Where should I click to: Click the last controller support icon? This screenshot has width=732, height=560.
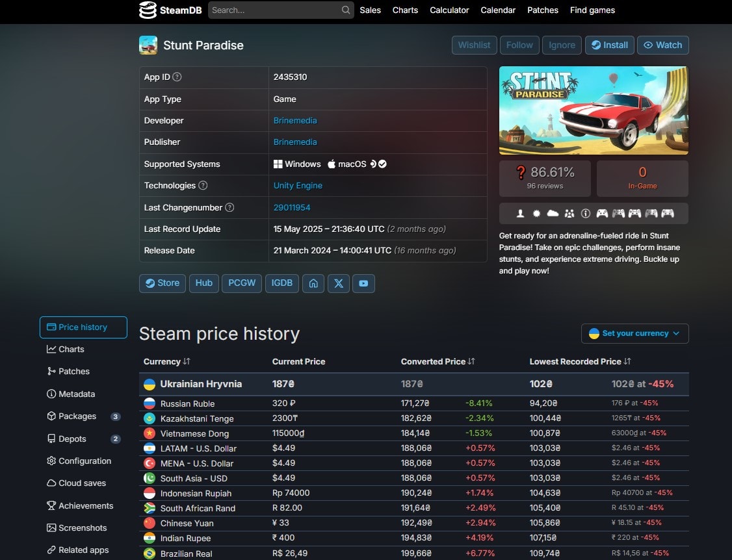coord(668,213)
